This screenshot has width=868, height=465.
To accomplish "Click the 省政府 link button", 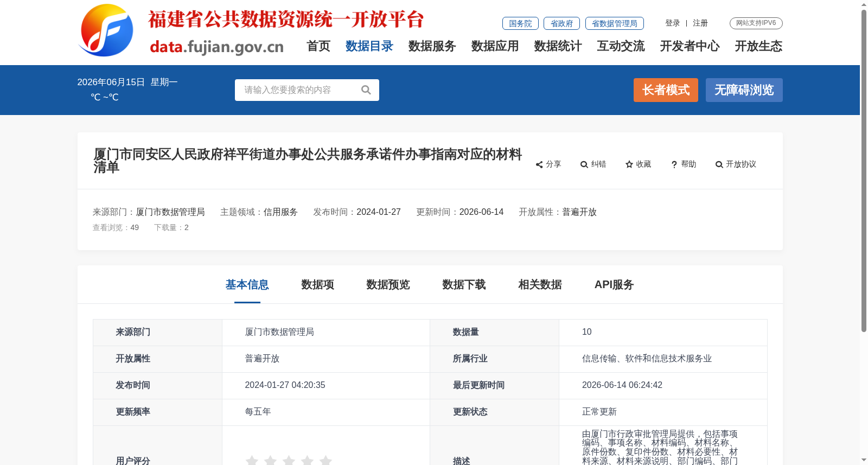I will point(561,23).
